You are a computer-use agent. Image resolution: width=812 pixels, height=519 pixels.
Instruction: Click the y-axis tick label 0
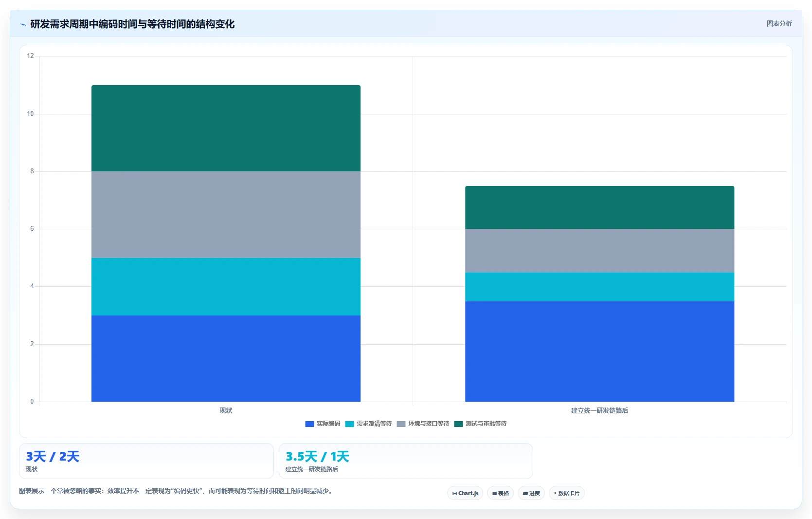(x=32, y=402)
